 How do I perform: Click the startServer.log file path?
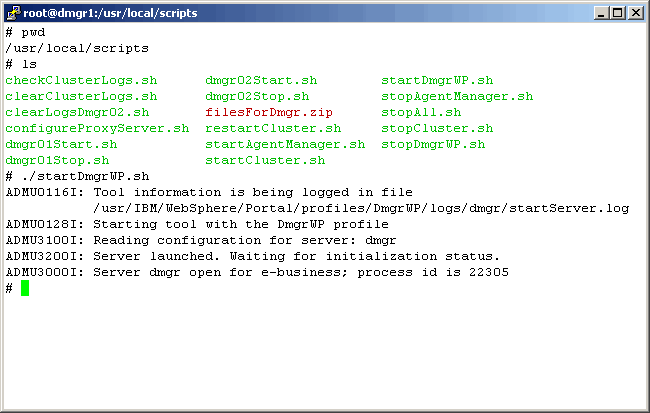click(361, 208)
